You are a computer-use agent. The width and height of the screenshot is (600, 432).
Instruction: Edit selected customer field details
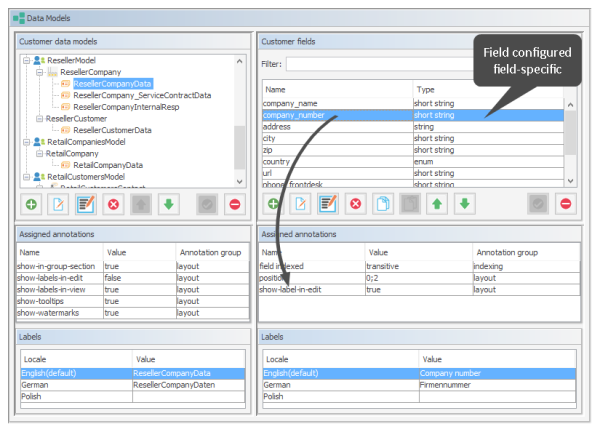point(328,204)
